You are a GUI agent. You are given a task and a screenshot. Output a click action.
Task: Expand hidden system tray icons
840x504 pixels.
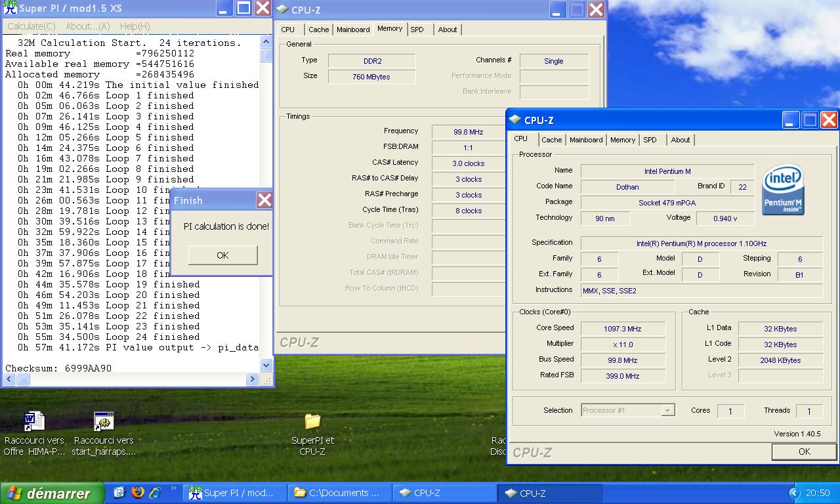[794, 493]
